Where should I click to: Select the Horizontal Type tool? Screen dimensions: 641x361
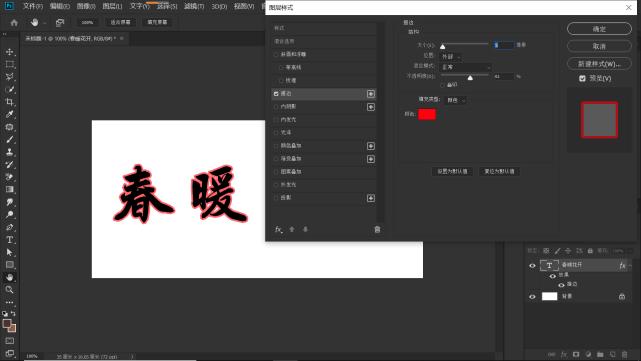tap(9, 240)
